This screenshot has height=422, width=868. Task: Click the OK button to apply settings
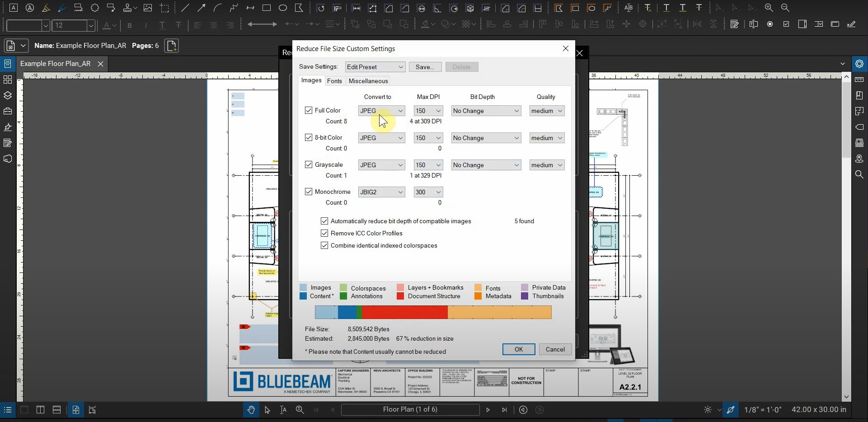point(518,349)
